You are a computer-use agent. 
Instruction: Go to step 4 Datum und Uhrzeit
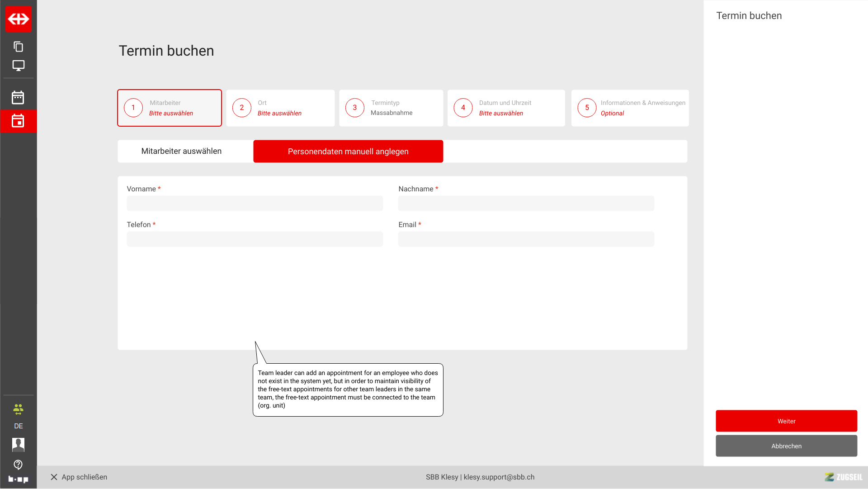[x=506, y=108]
